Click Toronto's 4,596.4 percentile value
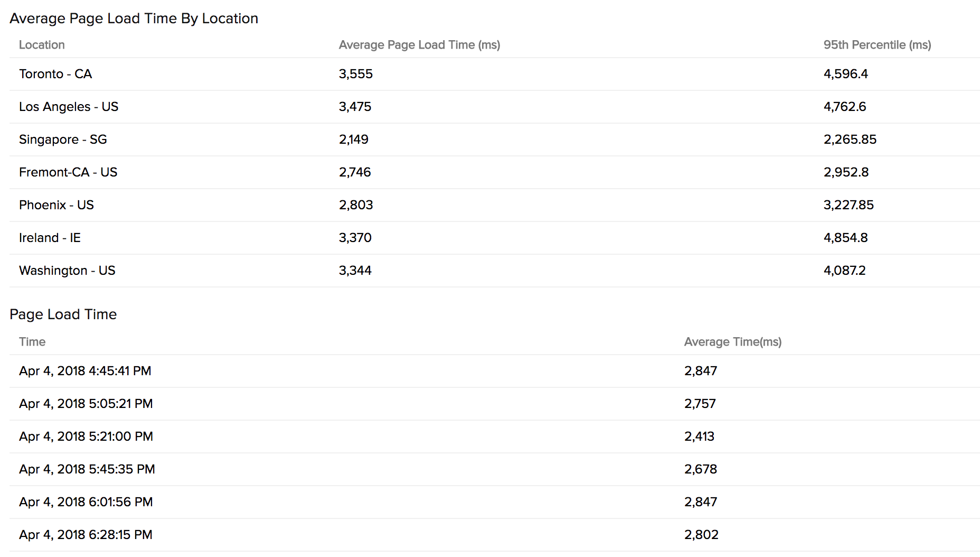 coord(845,74)
